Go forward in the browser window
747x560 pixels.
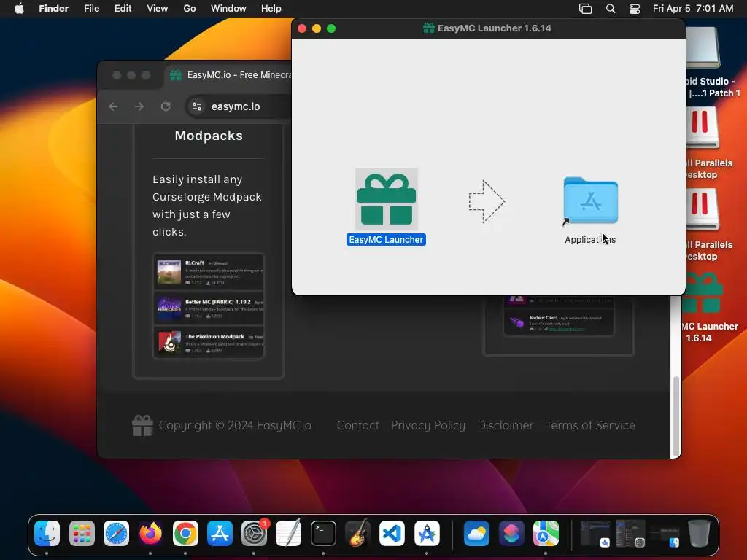click(139, 106)
